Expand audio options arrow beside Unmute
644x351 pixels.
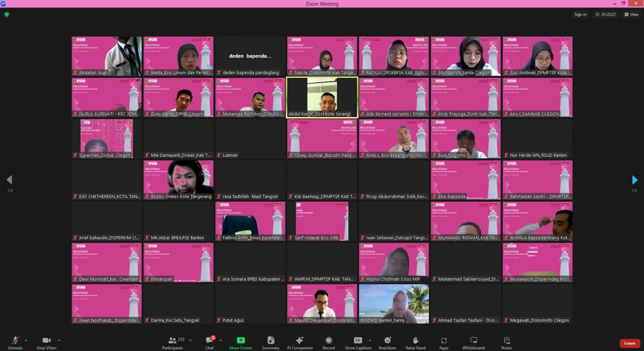pos(26,340)
